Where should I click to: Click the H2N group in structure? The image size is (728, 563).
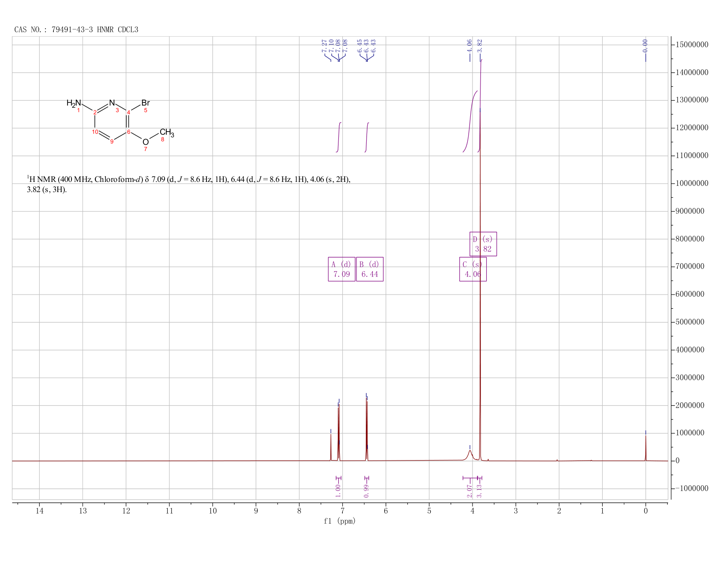click(74, 103)
